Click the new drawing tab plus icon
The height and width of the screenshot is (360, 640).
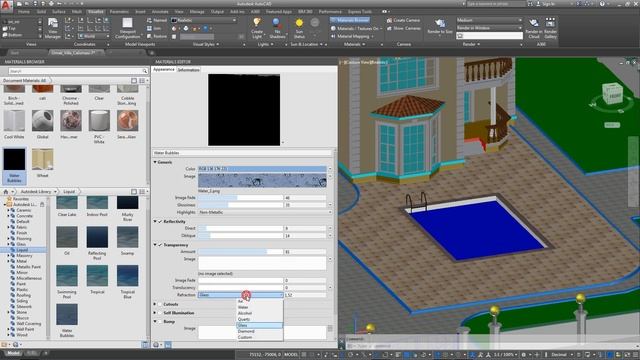151,53
